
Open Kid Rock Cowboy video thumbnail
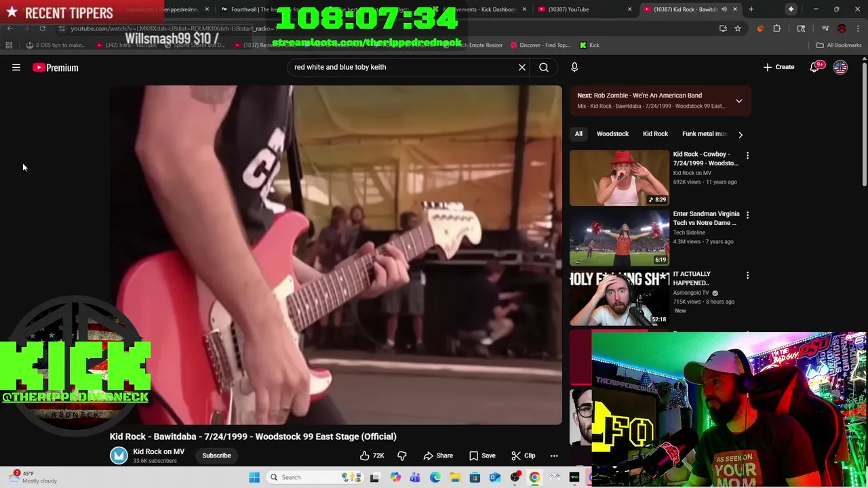619,178
